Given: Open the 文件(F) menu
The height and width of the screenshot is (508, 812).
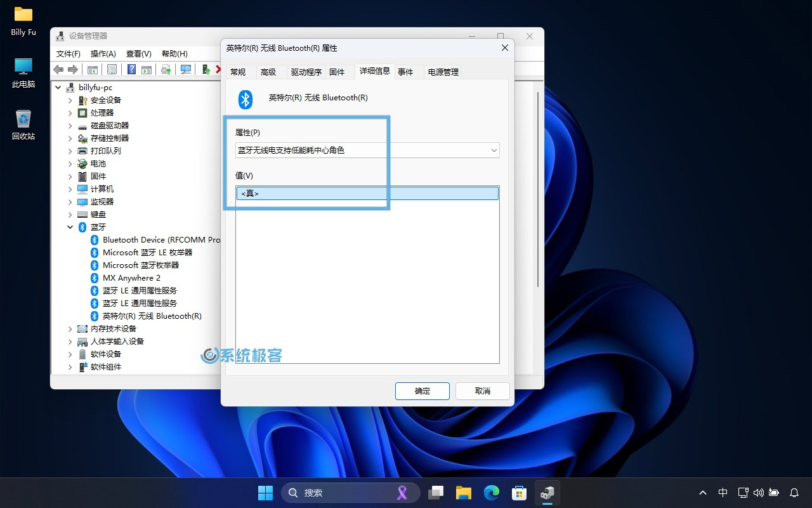Looking at the screenshot, I should [69, 54].
